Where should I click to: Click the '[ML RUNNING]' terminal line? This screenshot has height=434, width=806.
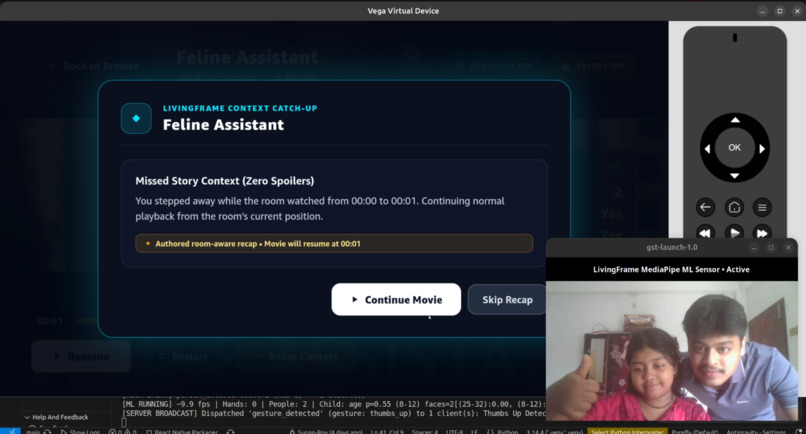point(334,404)
